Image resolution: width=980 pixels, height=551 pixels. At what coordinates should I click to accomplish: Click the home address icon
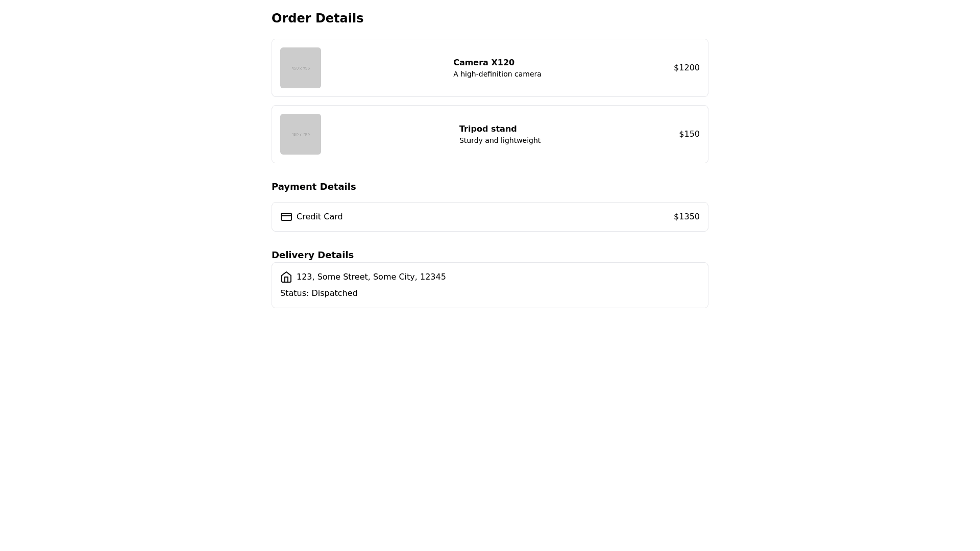286,277
